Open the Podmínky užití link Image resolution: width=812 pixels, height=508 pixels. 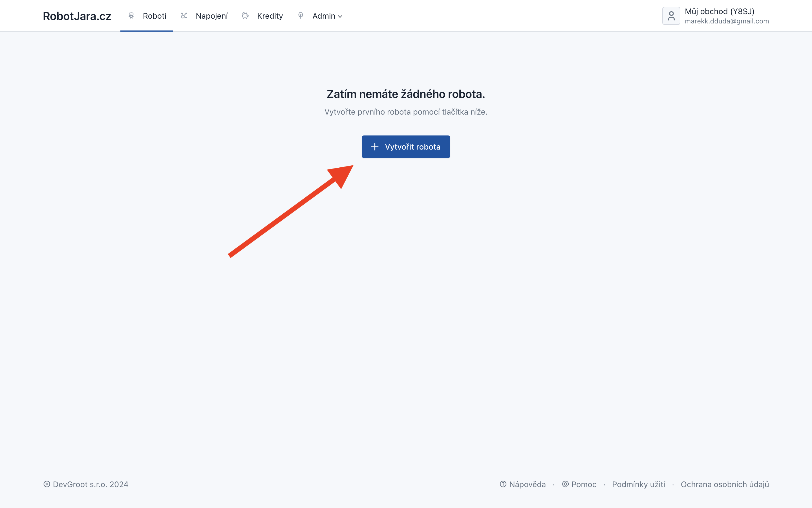click(x=638, y=484)
